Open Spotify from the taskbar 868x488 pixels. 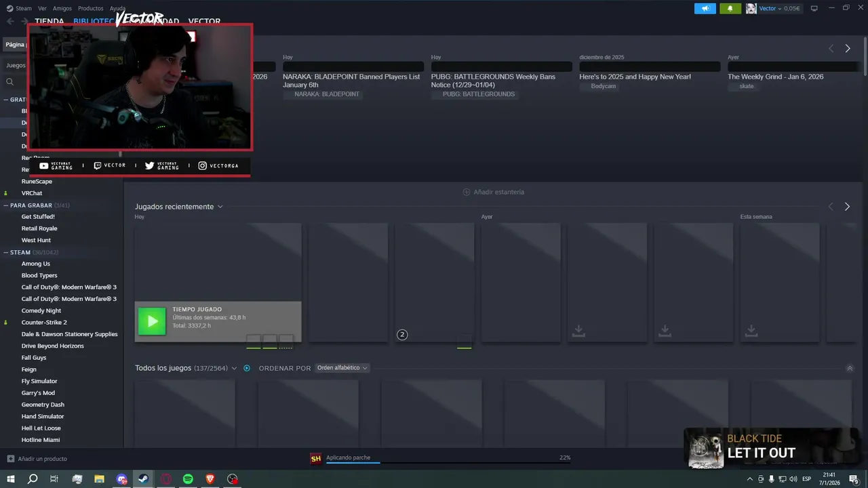coord(188,479)
